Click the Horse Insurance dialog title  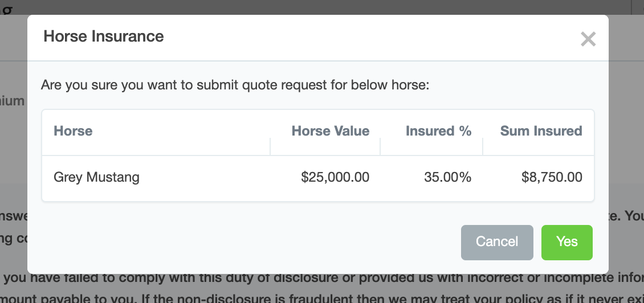104,37
